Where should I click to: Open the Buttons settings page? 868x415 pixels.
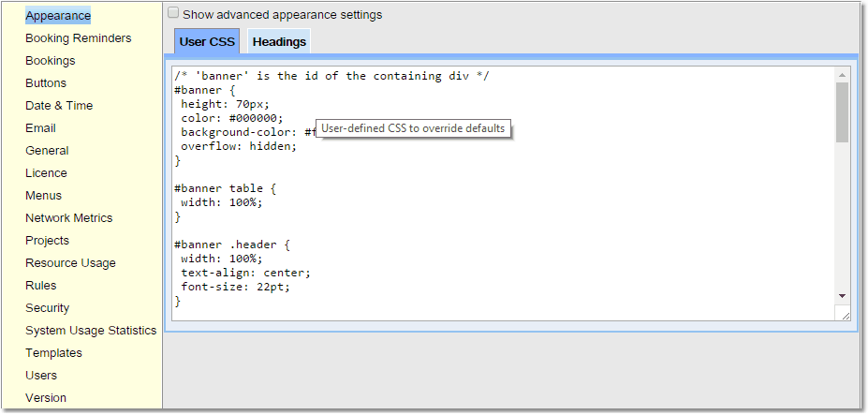coord(46,83)
